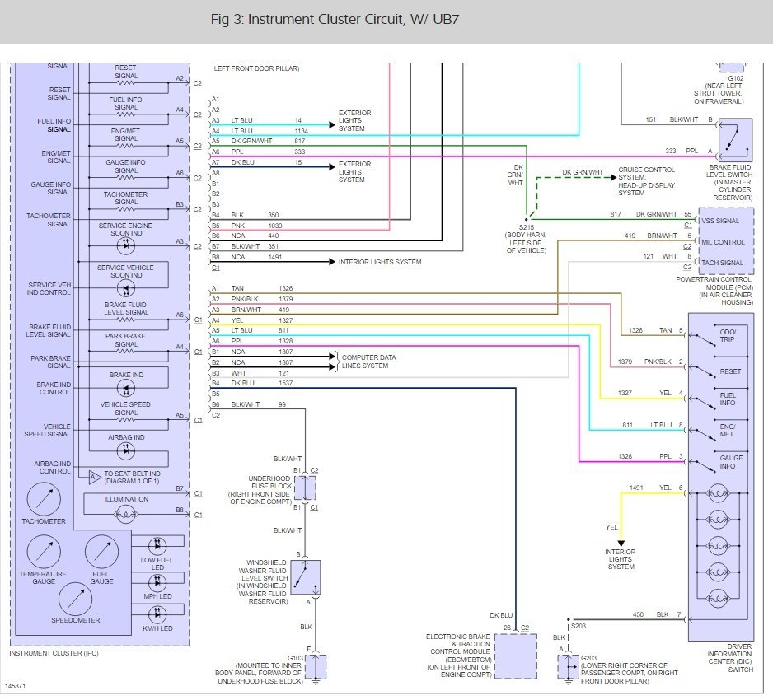The height and width of the screenshot is (700, 773).
Task: Click the 'TAN 1326' label at pin A1
Action: [262, 288]
